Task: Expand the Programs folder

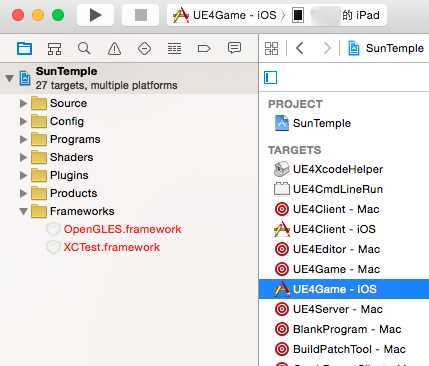Action: 23,139
